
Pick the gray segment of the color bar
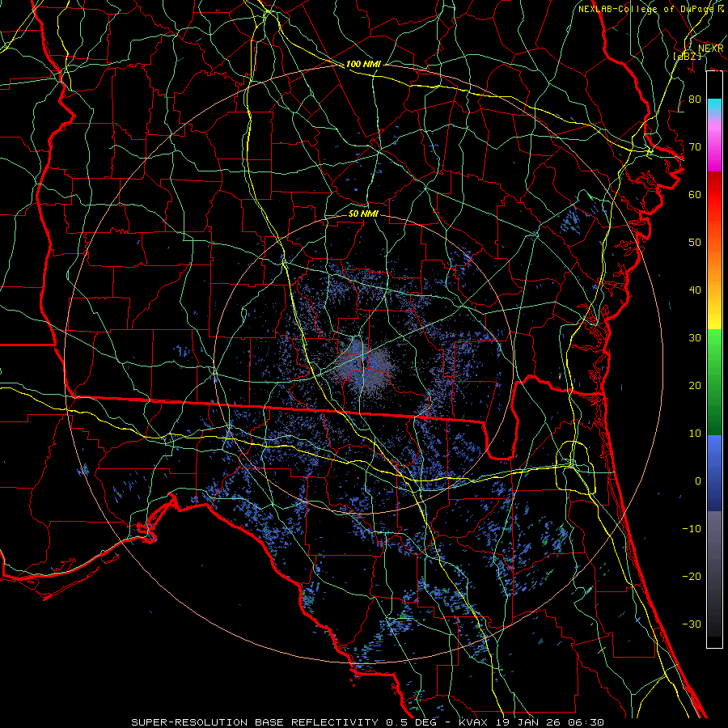714,574
